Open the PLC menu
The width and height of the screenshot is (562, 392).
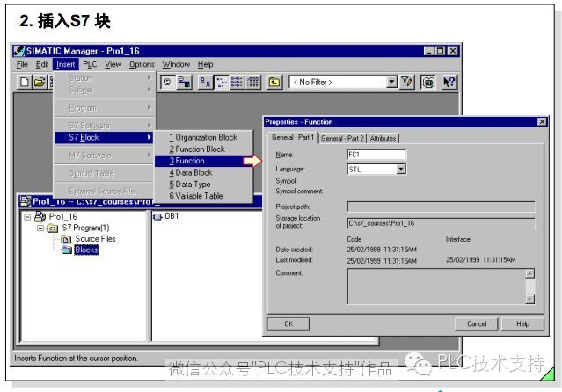90,64
